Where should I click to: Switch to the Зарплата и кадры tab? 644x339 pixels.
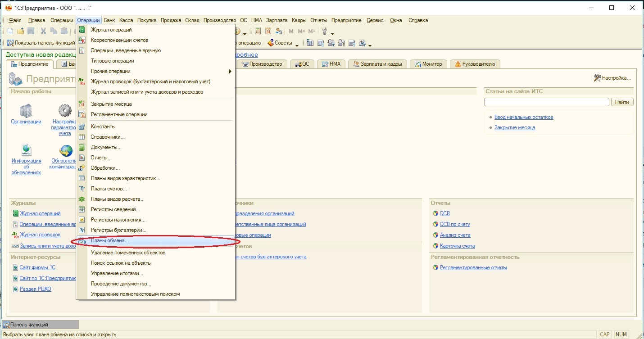(x=378, y=64)
